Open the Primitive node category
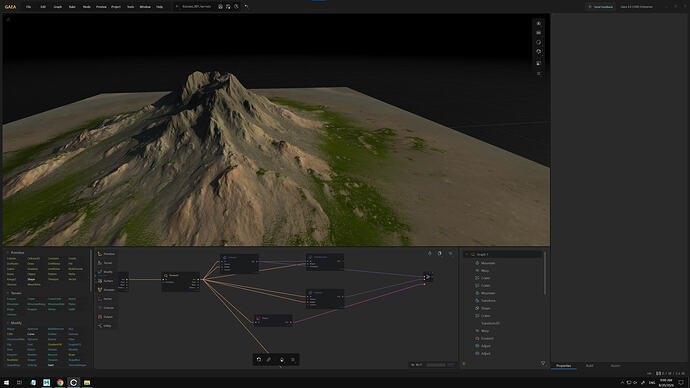The image size is (690, 388). (106, 254)
